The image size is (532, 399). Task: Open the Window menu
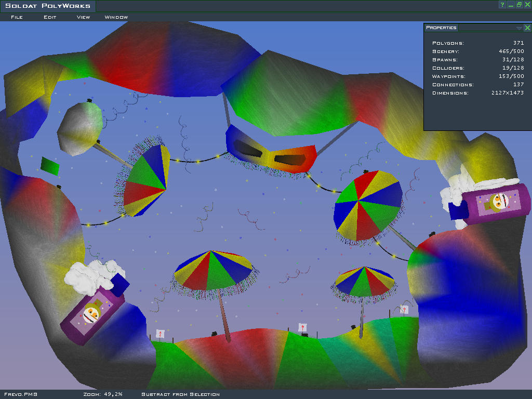tap(116, 17)
